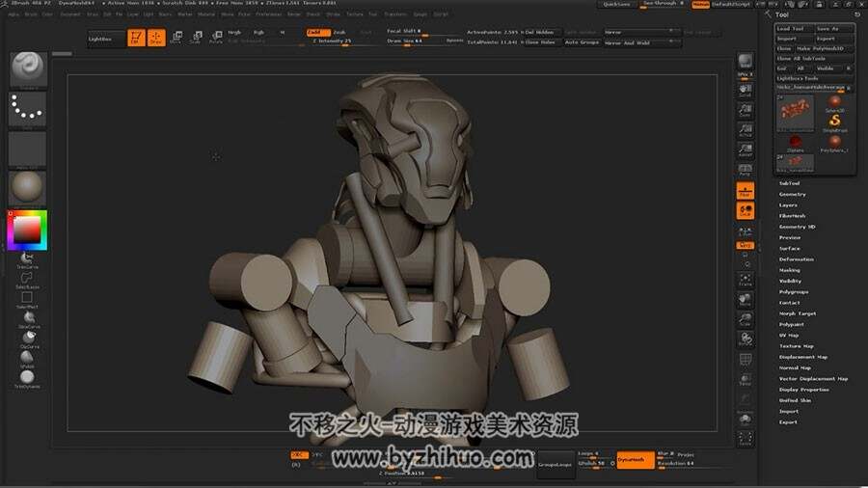Expand the Masking section
Image resolution: width=868 pixels, height=488 pixels.
(x=789, y=270)
